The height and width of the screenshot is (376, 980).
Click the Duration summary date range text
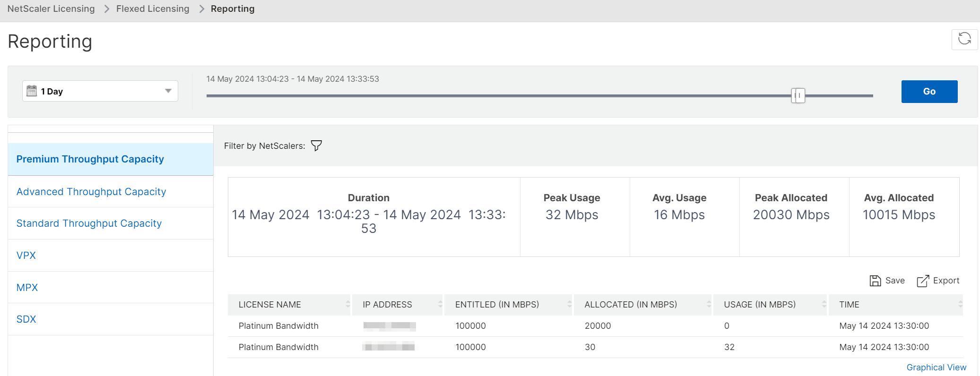[369, 222]
